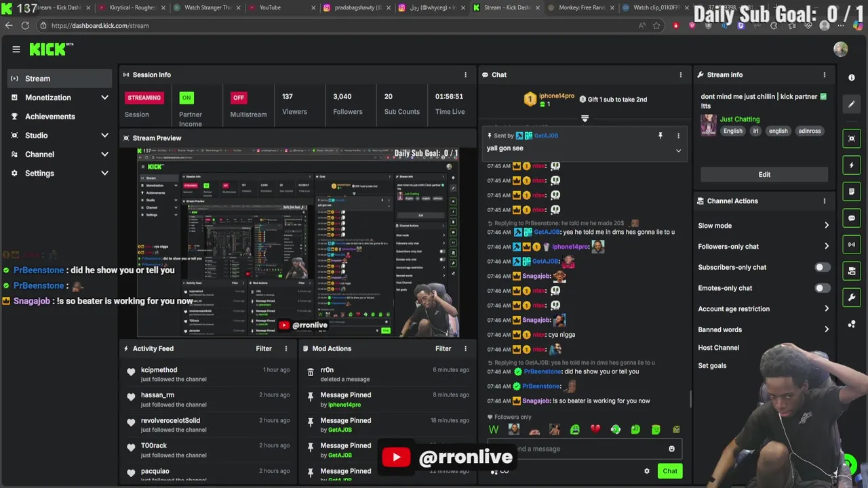Click the info icon in right sidebar
The image size is (868, 488).
tap(852, 77)
